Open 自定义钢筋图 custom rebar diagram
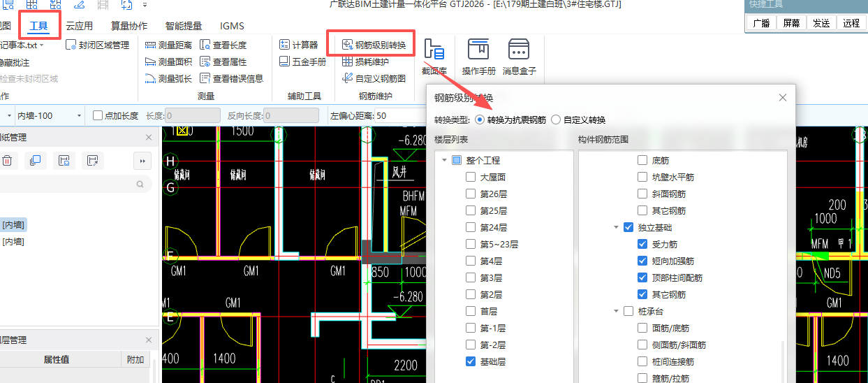This screenshot has height=383, width=868. click(x=373, y=78)
